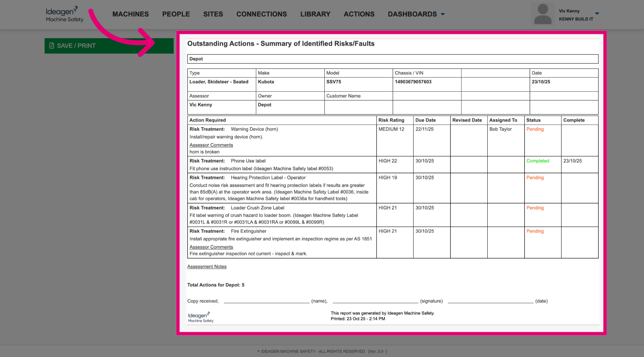644x357 pixels.
Task: Select the report title Outstanding Actions
Action: pos(281,44)
